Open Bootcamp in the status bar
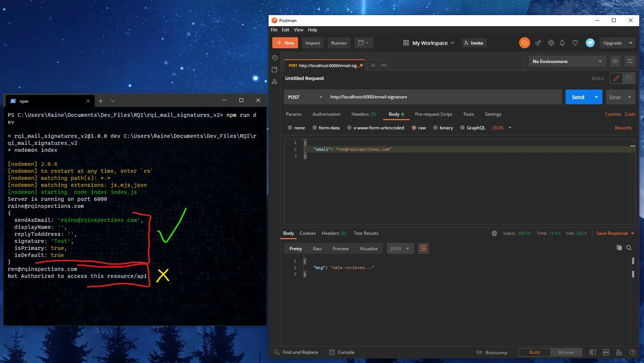Viewport: 644px width, 363px height. [491, 352]
